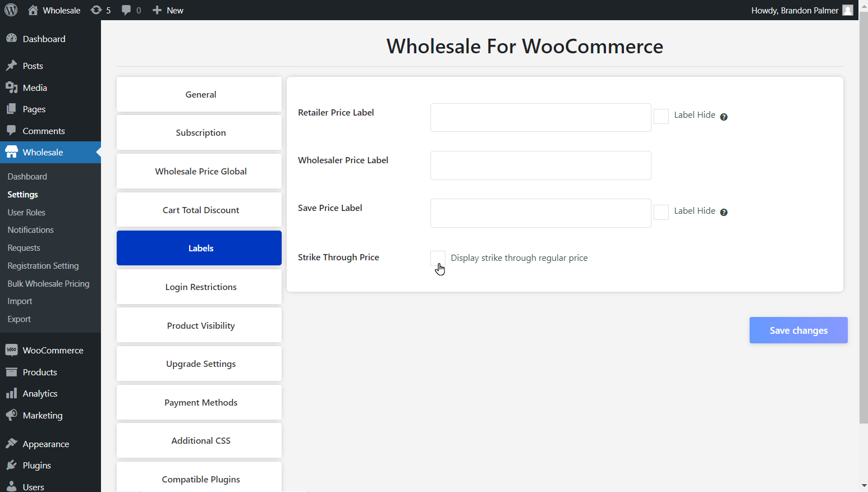Open the Howdy, Brandon Palmer account menu
The width and height of the screenshot is (868, 492).
tap(802, 10)
